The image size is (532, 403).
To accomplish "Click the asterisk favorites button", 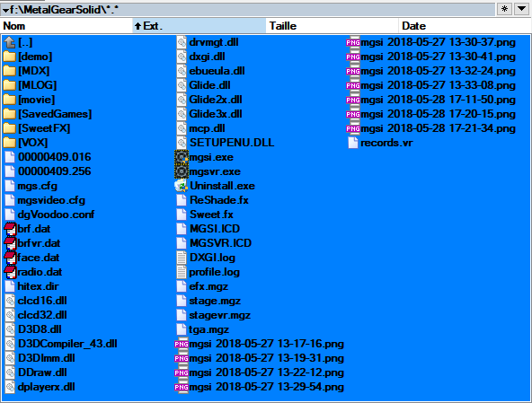I will (x=504, y=9).
